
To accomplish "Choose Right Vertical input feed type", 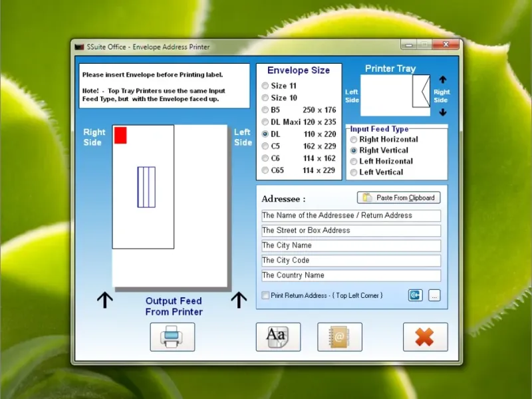I will [x=379, y=150].
